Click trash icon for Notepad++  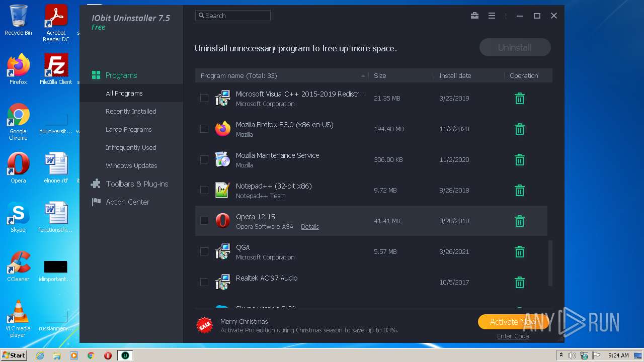[520, 191]
